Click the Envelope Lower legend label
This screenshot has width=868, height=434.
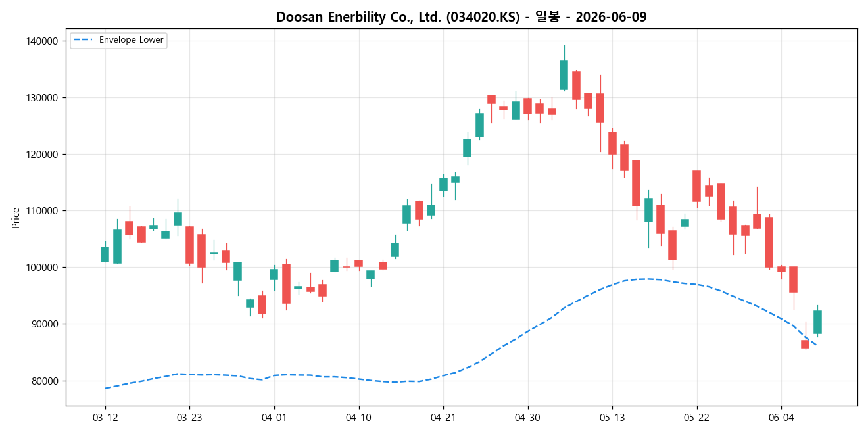(132, 40)
